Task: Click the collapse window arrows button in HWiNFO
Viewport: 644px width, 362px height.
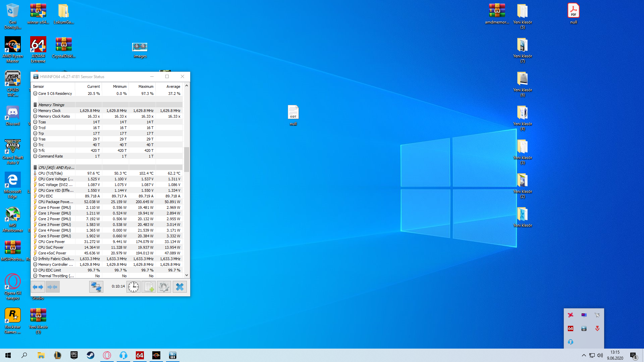Action: [53, 287]
